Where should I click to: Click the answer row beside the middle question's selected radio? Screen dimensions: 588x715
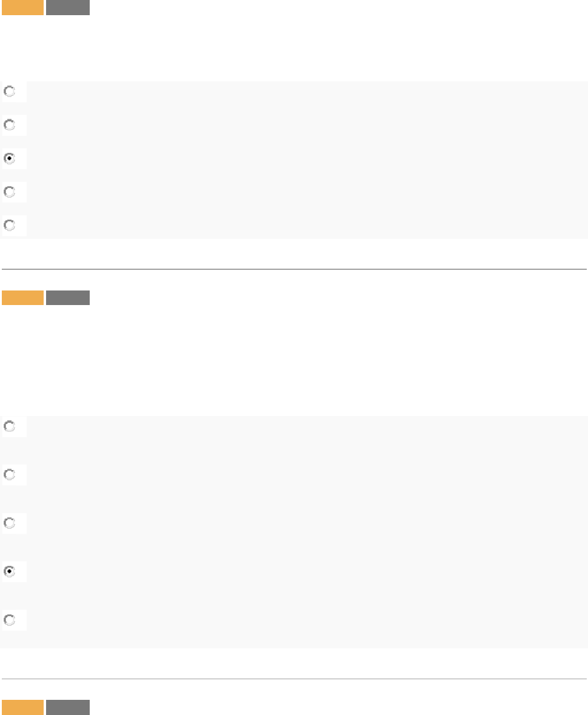pos(303,571)
